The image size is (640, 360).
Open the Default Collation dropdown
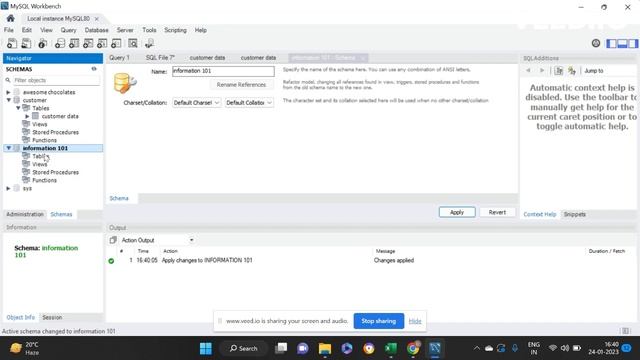coord(249,102)
